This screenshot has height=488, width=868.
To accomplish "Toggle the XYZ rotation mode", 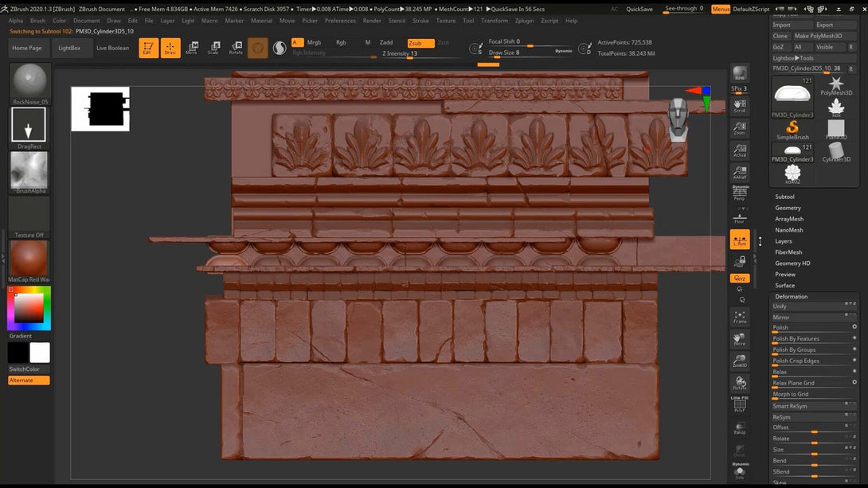I will pos(740,279).
